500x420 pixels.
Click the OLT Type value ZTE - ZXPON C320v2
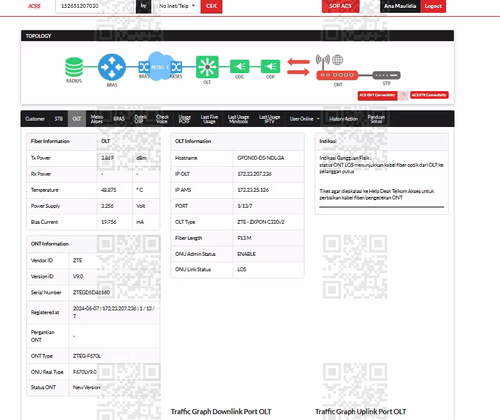(260, 222)
